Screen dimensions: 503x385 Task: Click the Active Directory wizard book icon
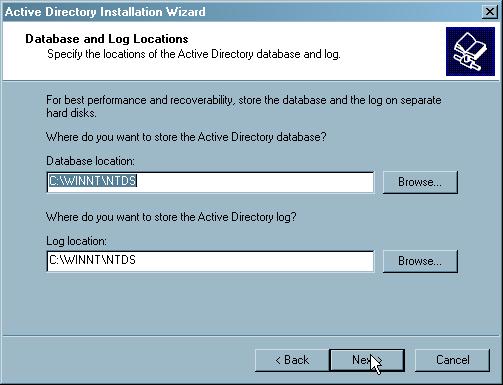[x=470, y=52]
